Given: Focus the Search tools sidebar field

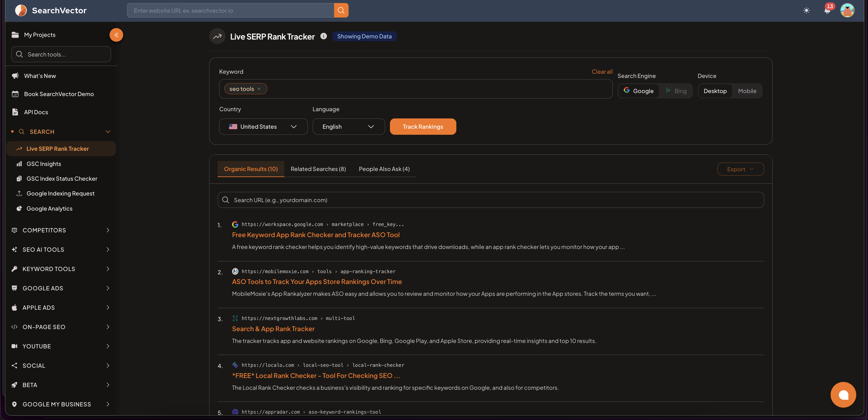Looking at the screenshot, I should (61, 54).
